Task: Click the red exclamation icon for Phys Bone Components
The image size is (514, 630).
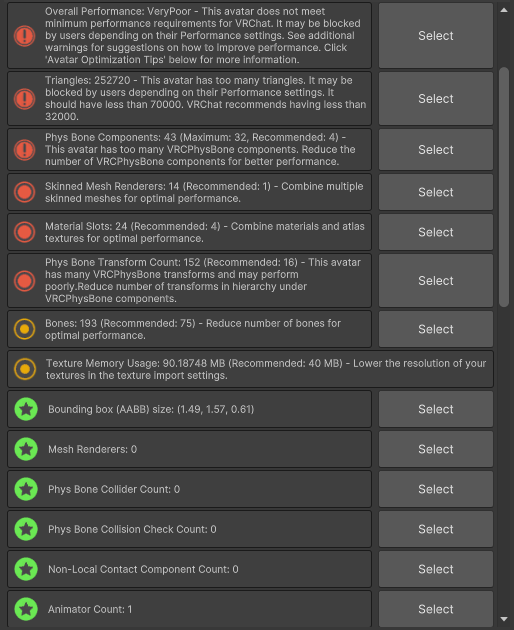Action: pyautogui.click(x=25, y=149)
